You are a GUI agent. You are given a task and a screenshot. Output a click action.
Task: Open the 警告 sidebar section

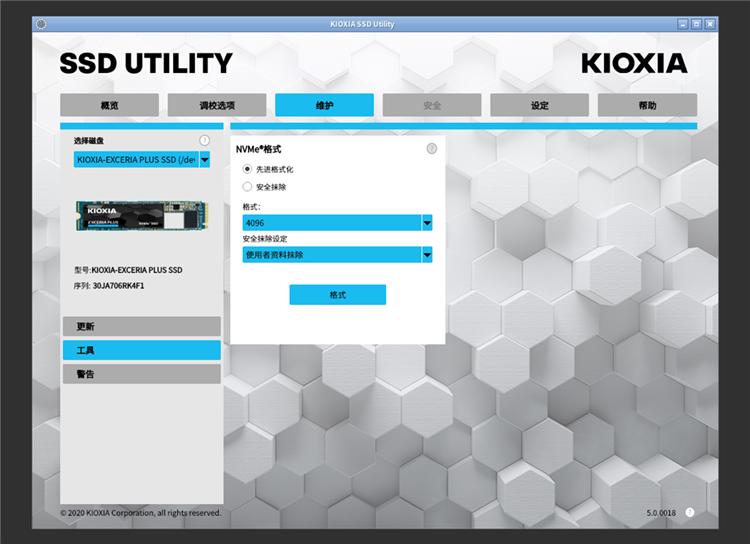[141, 374]
